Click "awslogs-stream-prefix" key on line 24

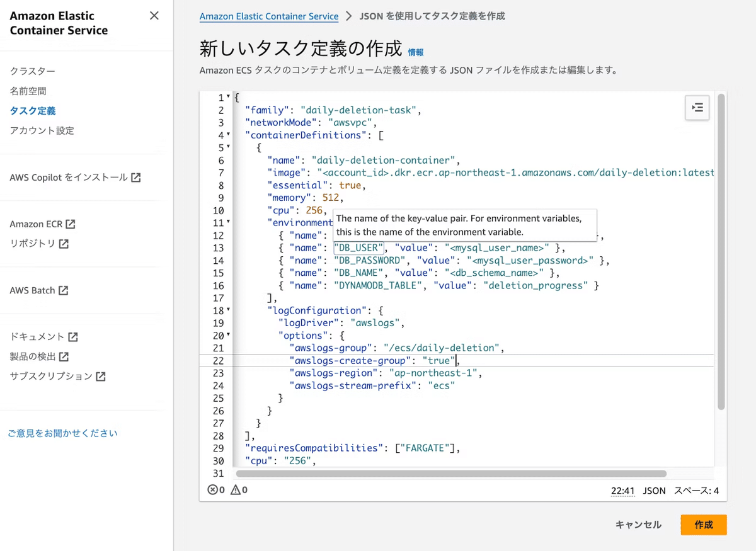tap(350, 385)
